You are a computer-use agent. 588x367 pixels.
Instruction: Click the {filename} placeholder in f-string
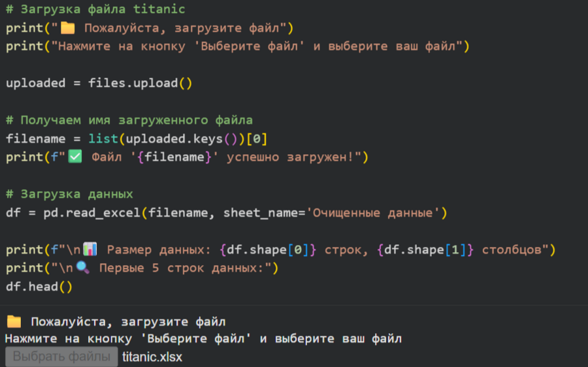tap(174, 157)
